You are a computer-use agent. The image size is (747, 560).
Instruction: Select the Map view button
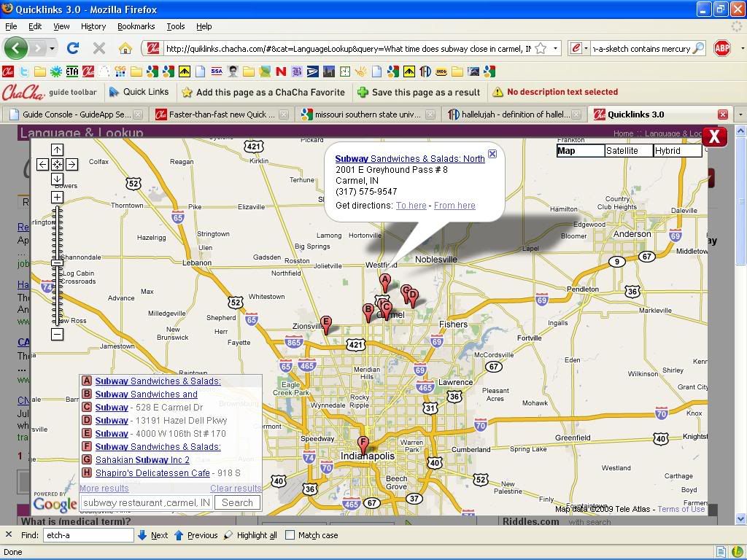(x=581, y=150)
